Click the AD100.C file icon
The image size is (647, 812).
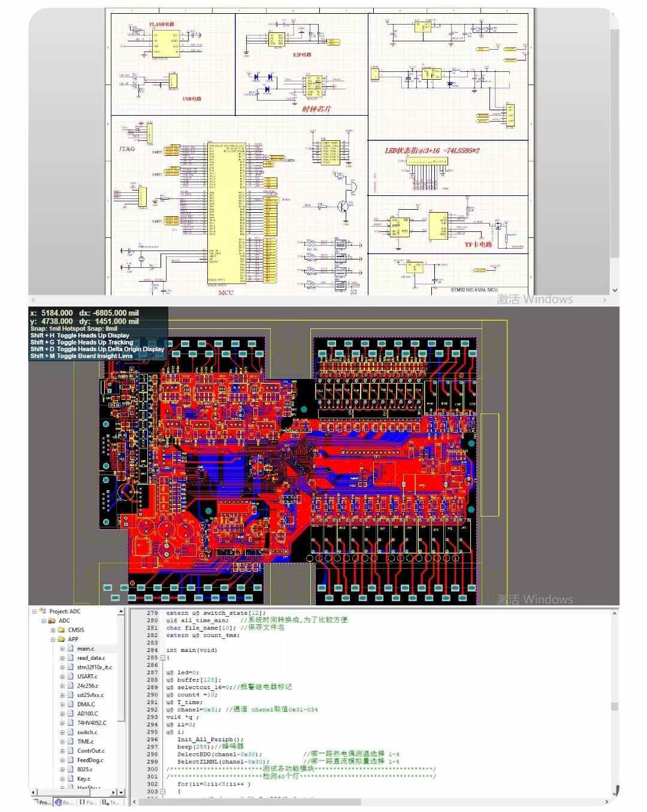coord(71,714)
